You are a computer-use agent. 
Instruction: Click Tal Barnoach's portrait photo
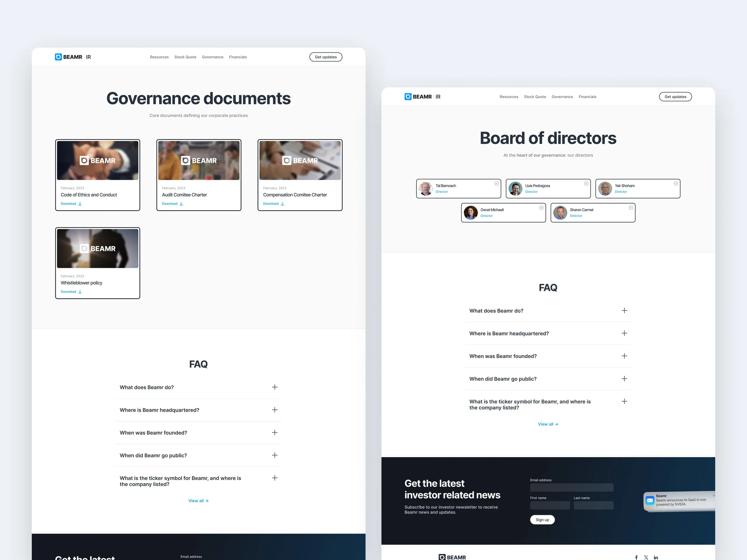pos(426,189)
